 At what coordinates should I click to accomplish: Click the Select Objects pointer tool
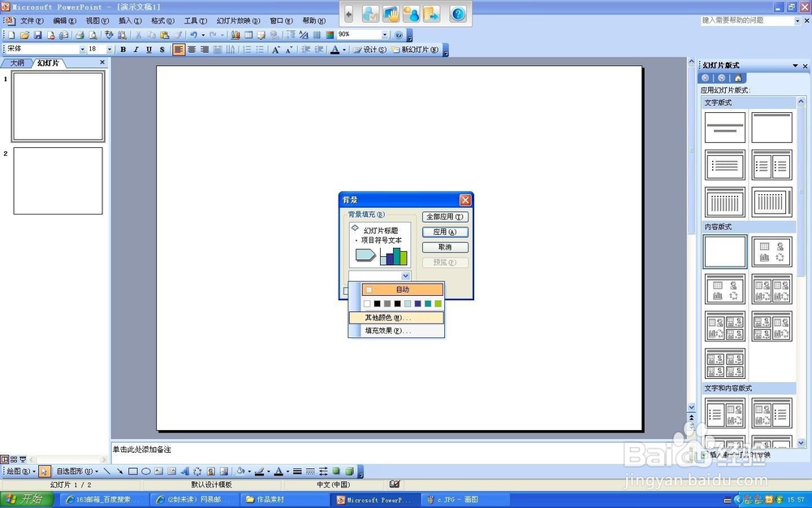click(x=44, y=471)
